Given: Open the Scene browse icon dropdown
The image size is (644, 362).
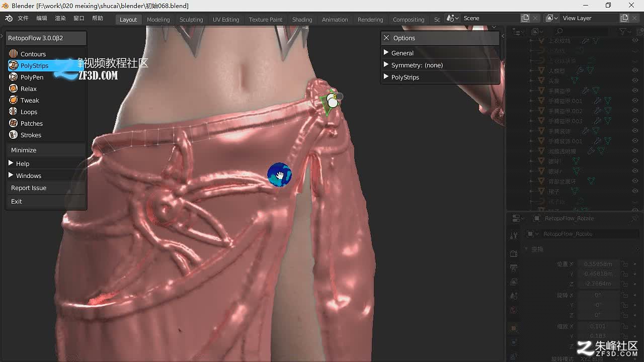Looking at the screenshot, I should point(453,18).
